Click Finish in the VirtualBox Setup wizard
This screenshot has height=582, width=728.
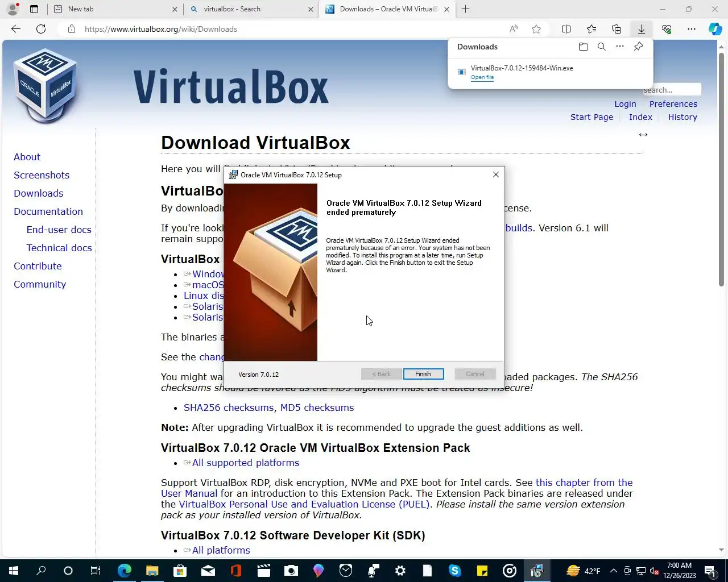click(423, 374)
